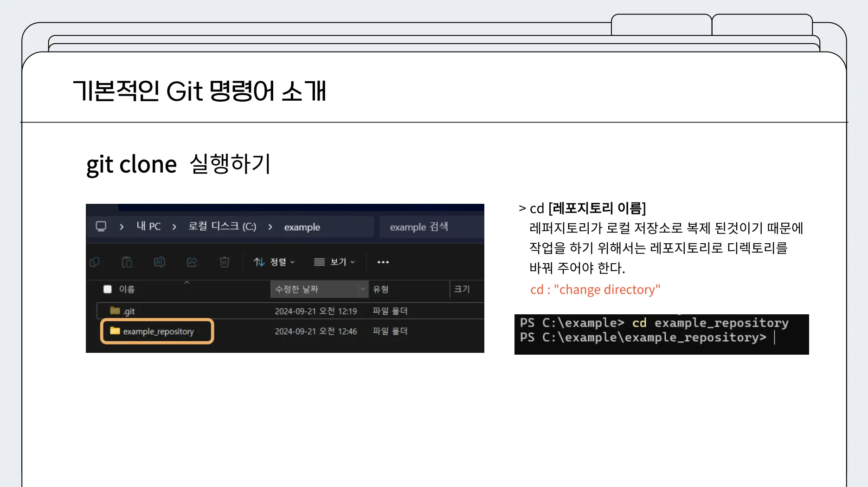Open the 정렬 sort dropdown
Screen dimensions: 868x487
pos(274,262)
